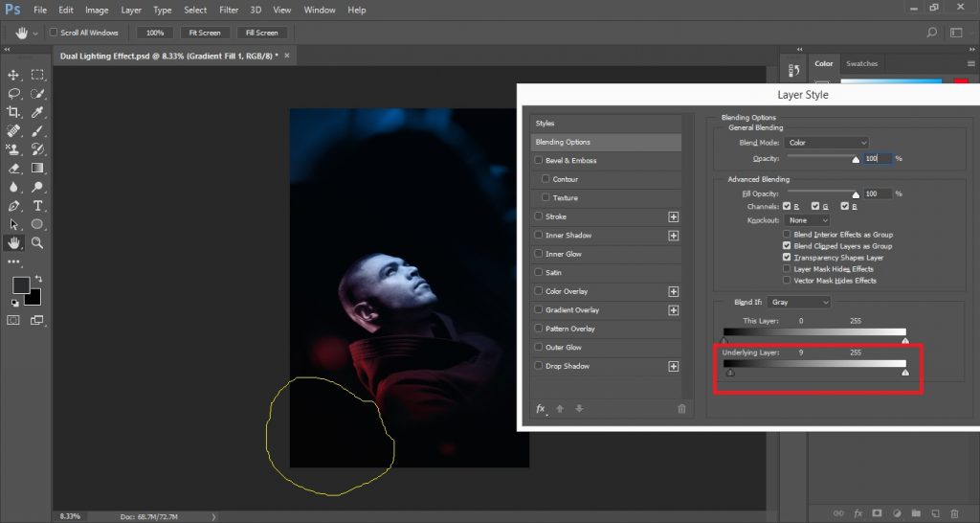
Task: Select the Brush tool
Action: (37, 130)
